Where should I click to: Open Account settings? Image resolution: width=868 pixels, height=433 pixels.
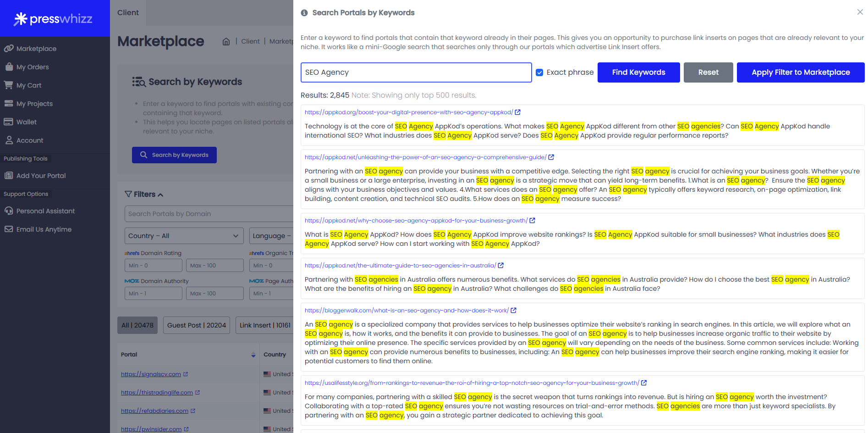coord(30,140)
